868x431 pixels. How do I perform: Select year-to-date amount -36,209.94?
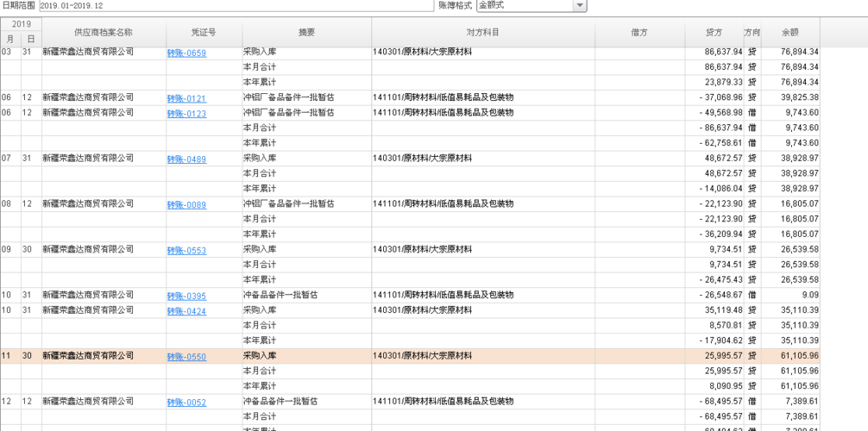tap(720, 234)
